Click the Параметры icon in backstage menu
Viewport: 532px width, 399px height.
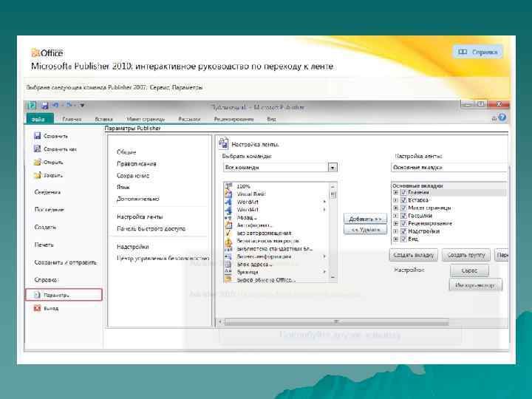38,295
